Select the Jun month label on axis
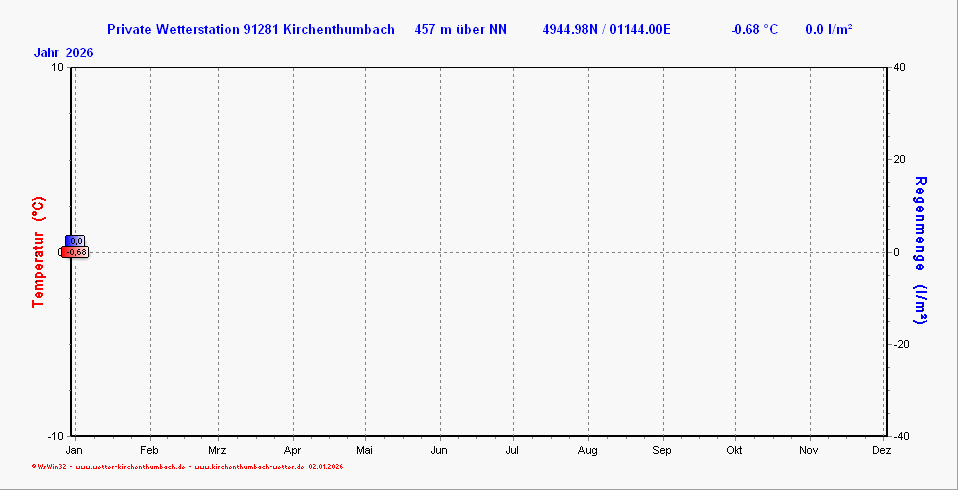This screenshot has height=490, width=958. tap(438, 451)
